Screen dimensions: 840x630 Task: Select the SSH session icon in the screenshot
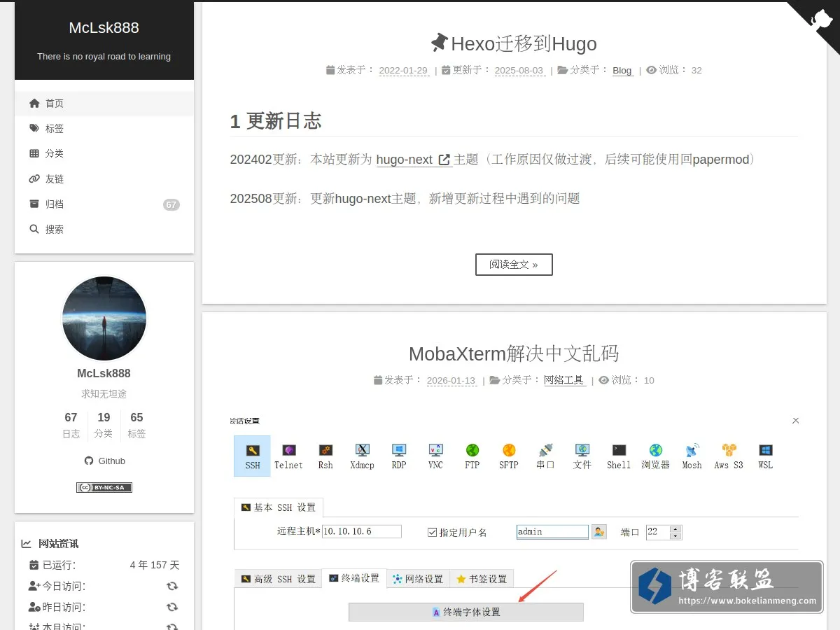coord(252,456)
